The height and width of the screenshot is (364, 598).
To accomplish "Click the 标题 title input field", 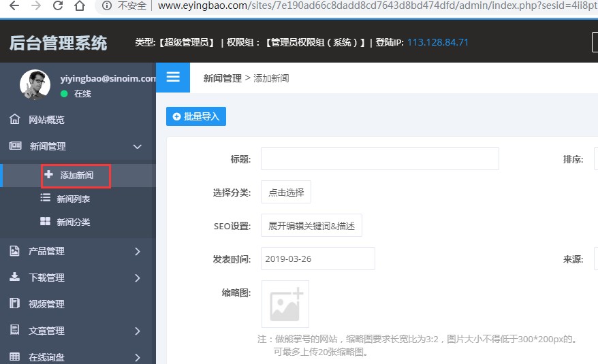I will [x=379, y=159].
